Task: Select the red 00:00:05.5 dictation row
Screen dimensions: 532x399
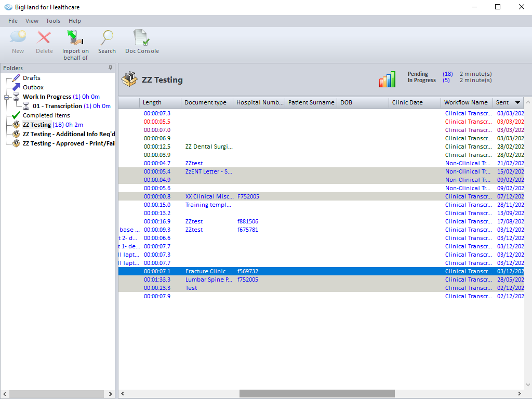Action: pyautogui.click(x=321, y=122)
